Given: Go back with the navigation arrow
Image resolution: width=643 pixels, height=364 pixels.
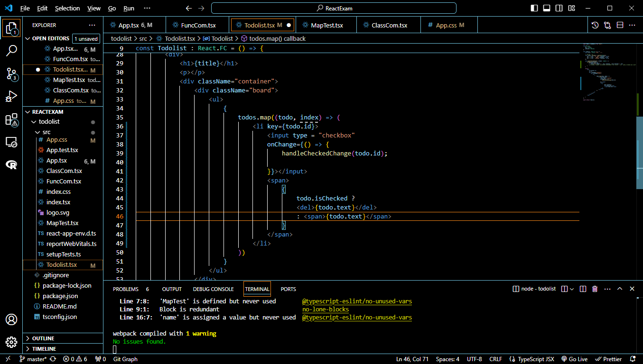Looking at the screenshot, I should pos(189,8).
